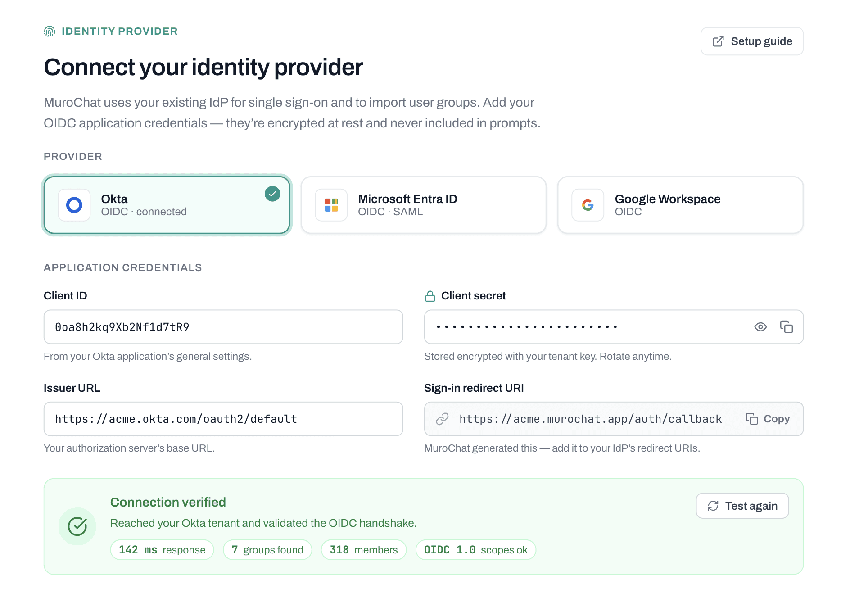
Task: Click the "Connect your identity provider" title
Action: (203, 68)
